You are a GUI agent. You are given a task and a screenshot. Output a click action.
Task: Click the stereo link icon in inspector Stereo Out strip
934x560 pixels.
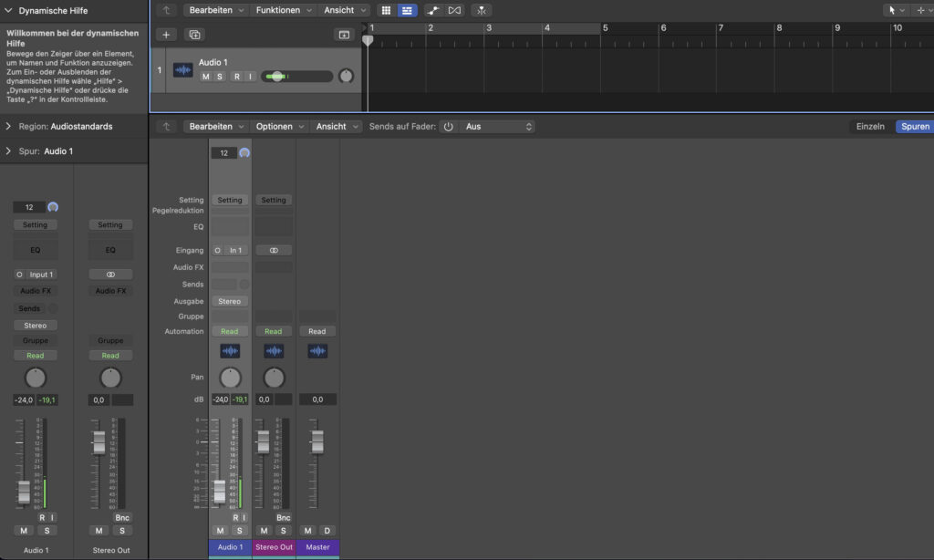pyautogui.click(x=110, y=275)
